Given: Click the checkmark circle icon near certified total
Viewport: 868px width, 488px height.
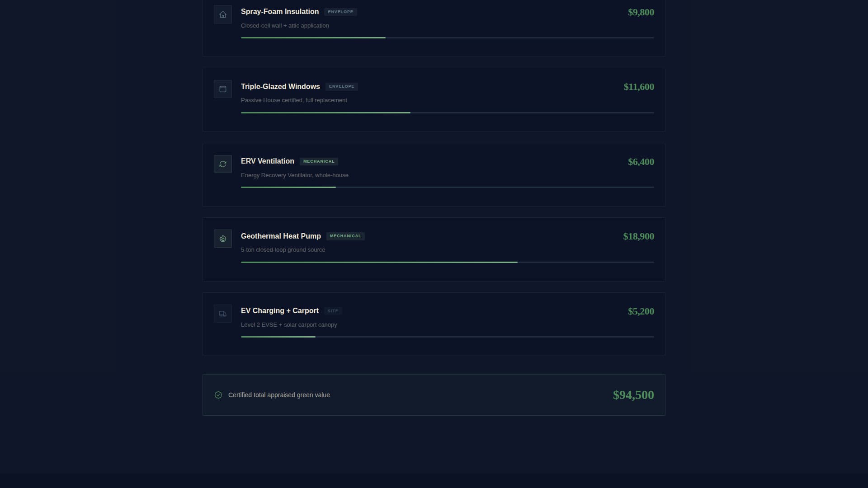Looking at the screenshot, I should (x=218, y=394).
